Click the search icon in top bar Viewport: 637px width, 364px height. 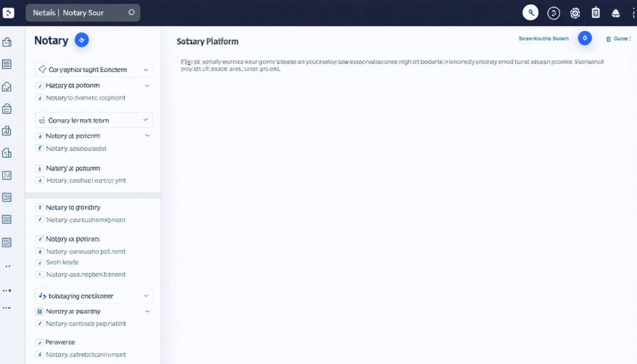click(530, 13)
